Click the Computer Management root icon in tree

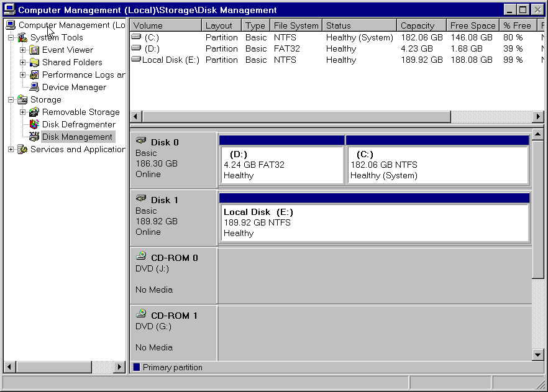click(x=11, y=25)
